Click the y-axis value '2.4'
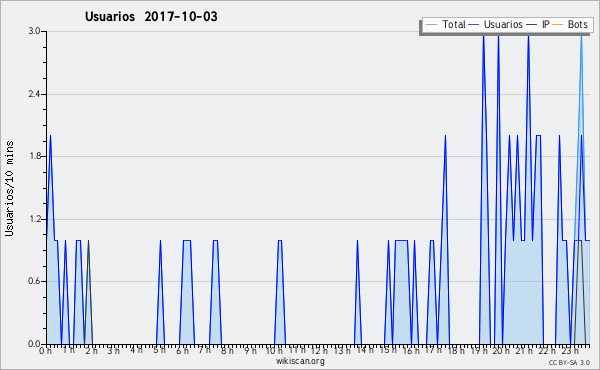 pyautogui.click(x=34, y=94)
